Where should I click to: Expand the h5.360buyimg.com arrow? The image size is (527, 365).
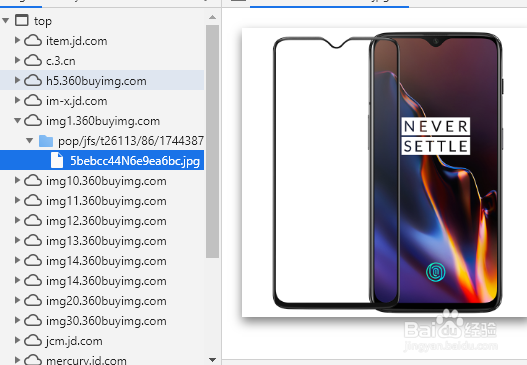click(17, 80)
